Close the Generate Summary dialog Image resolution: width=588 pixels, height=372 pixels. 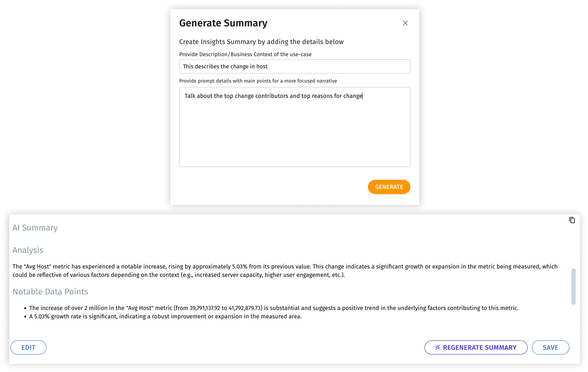405,23
